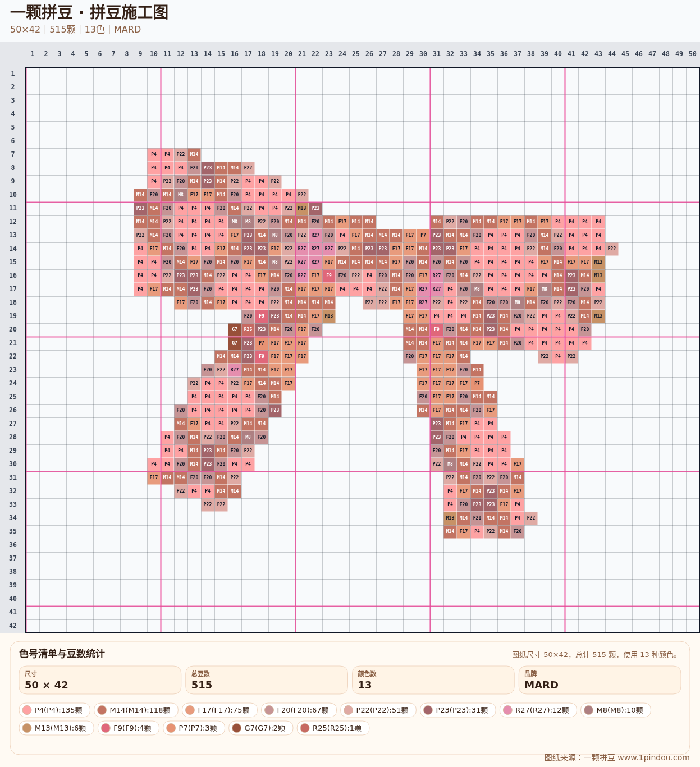700x767 pixels.
Task: Click the P7 bead cell in row 21
Action: (262, 343)
